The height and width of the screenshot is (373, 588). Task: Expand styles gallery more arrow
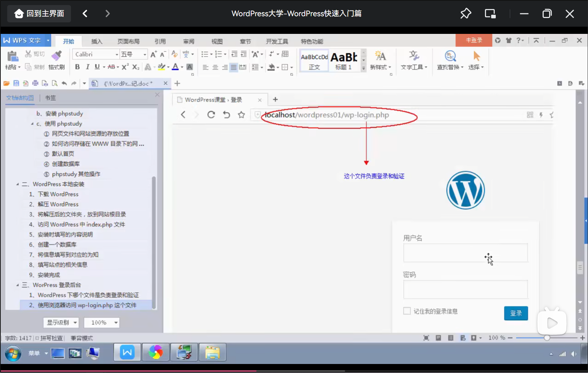[364, 68]
